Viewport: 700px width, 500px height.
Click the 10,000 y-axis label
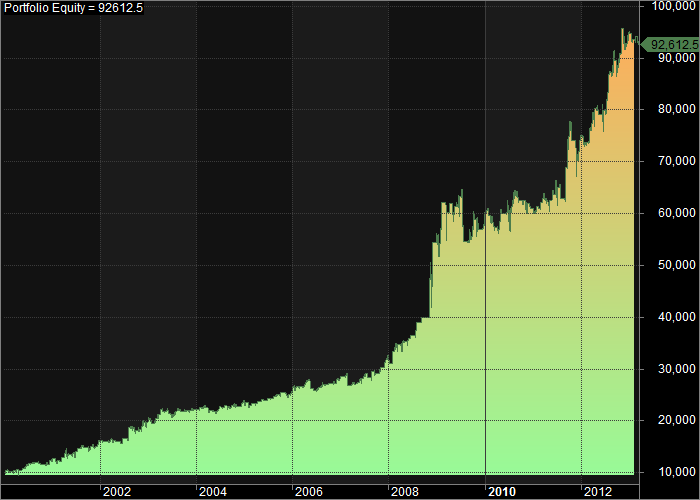[677, 472]
